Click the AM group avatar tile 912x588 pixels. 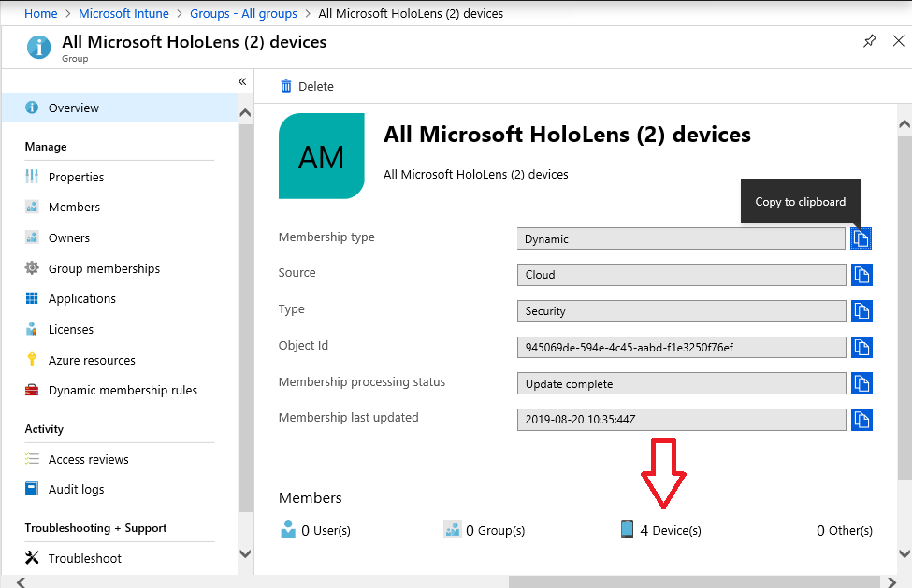click(322, 156)
